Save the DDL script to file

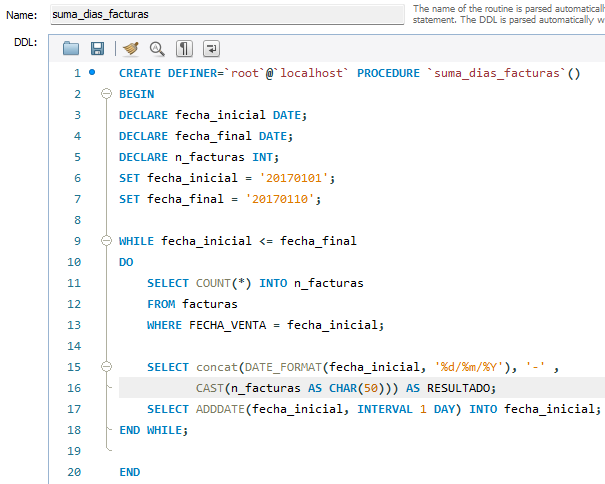tap(97, 48)
